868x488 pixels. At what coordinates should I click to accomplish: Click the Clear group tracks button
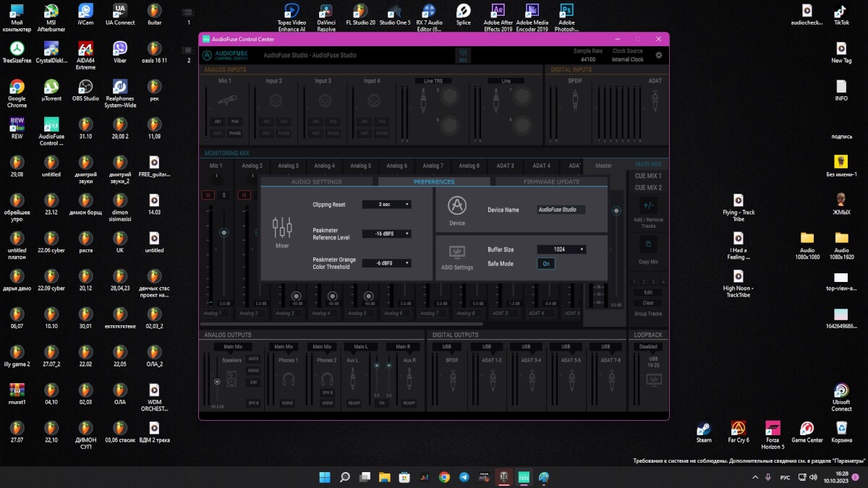click(x=648, y=303)
